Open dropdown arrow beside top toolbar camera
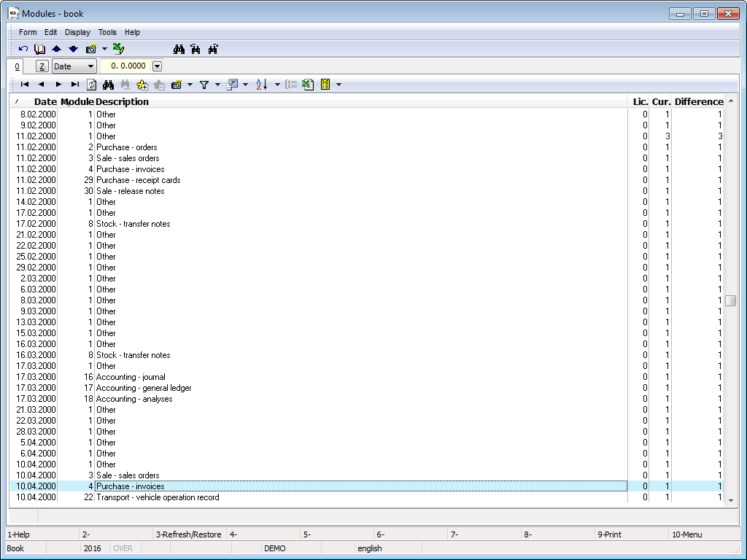 [104, 49]
